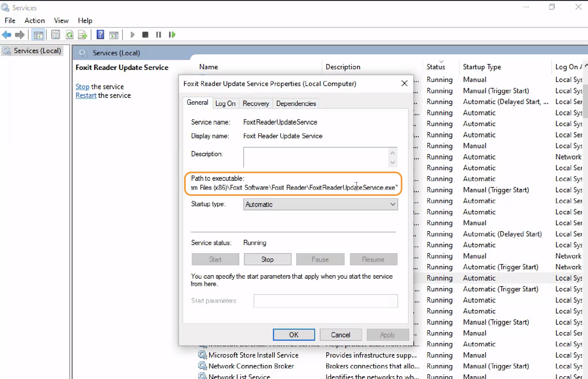Switch to the General tab
The image size is (588, 379).
(x=197, y=103)
